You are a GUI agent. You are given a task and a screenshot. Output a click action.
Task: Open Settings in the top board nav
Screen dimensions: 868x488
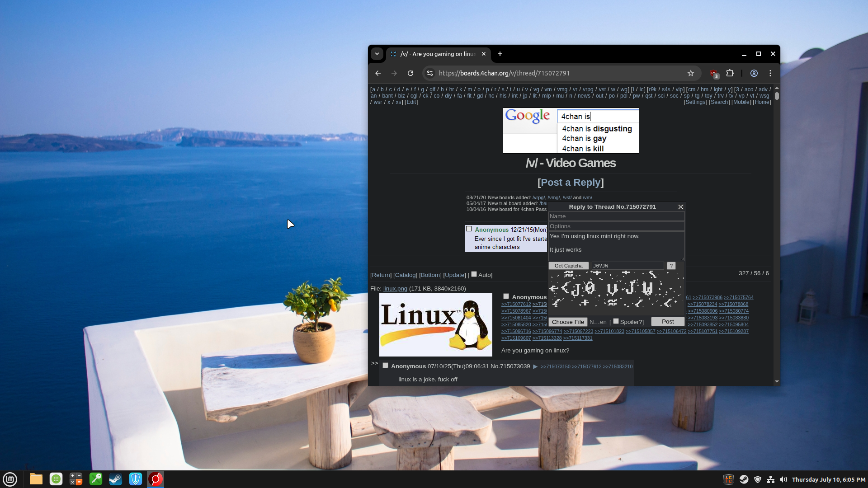[695, 102]
